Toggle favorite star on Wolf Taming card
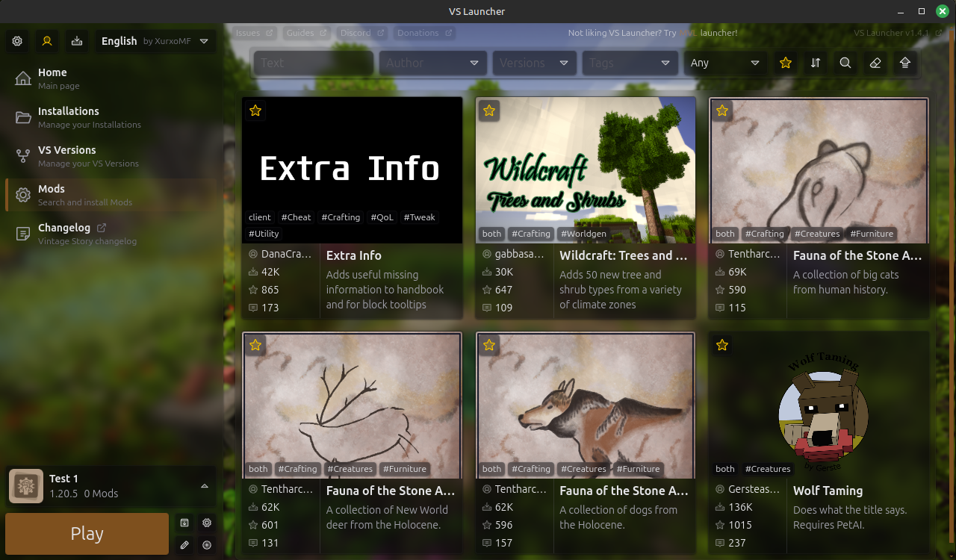This screenshot has width=956, height=560. click(x=722, y=345)
